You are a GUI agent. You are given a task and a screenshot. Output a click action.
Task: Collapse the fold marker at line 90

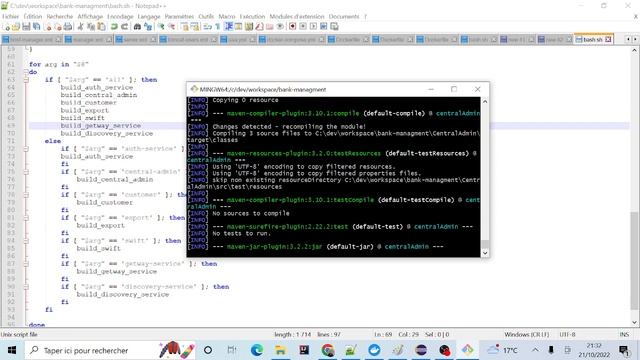click(26, 287)
